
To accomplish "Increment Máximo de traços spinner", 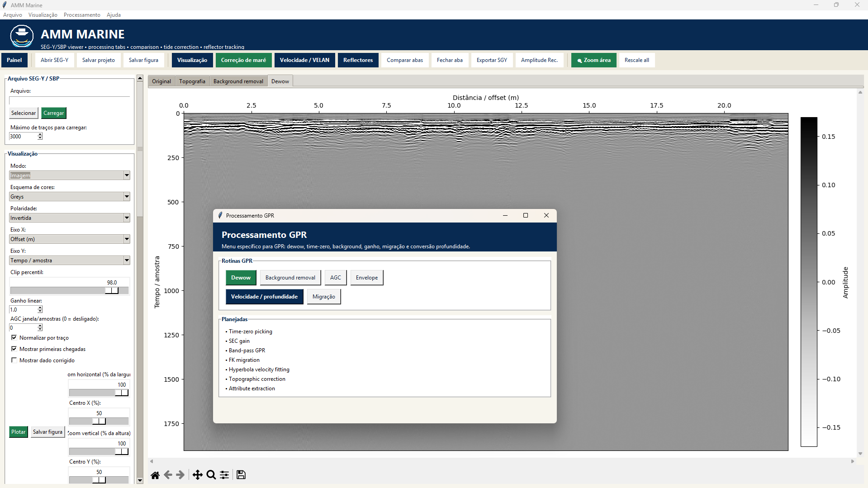I will pos(40,134).
